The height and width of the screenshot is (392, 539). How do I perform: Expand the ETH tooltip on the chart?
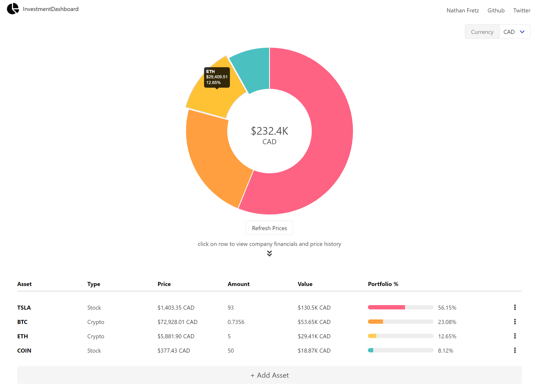tap(217, 77)
